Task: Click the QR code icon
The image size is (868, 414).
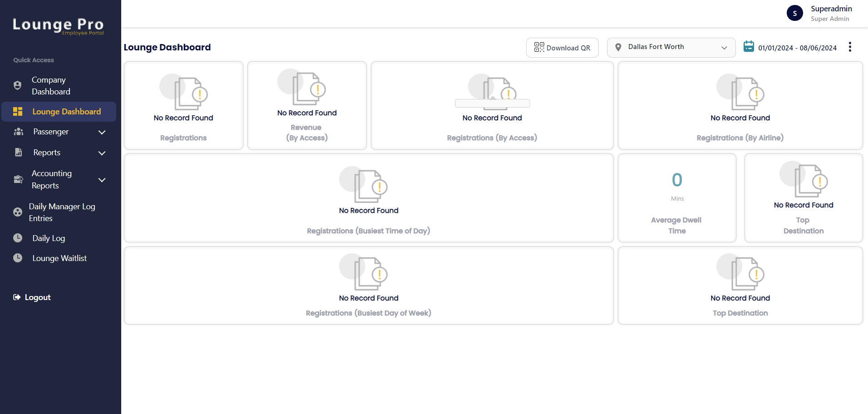Action: (x=539, y=47)
